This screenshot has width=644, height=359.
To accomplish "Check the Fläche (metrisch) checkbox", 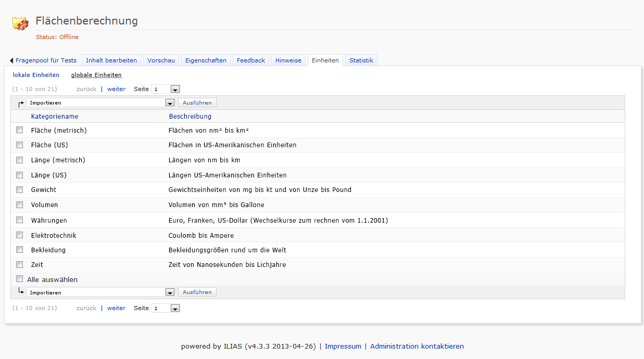I will pos(20,130).
